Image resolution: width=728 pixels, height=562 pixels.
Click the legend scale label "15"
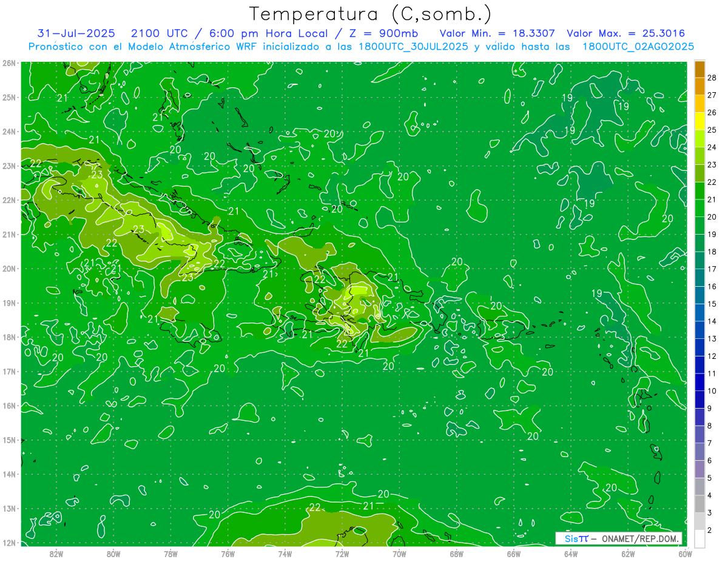coord(712,304)
